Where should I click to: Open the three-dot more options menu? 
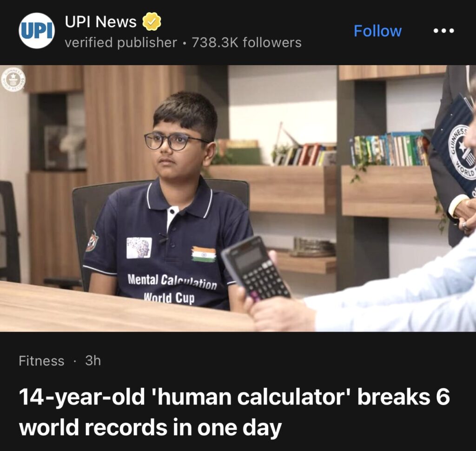(443, 31)
